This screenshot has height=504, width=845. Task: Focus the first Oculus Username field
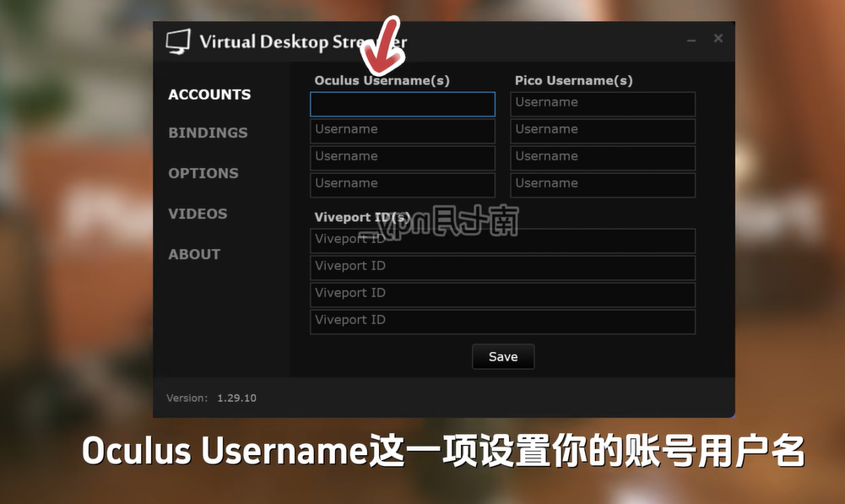(403, 104)
